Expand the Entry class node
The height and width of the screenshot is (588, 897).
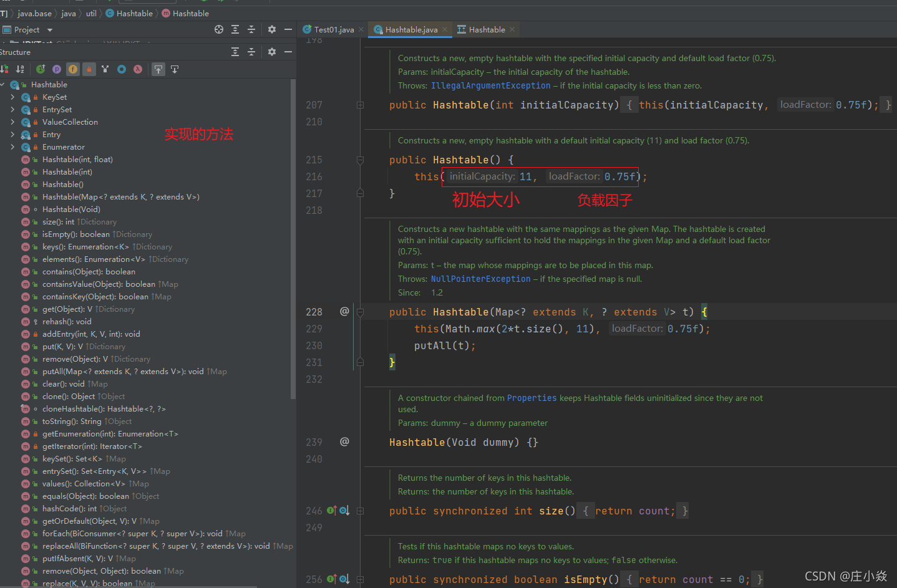tap(12, 134)
